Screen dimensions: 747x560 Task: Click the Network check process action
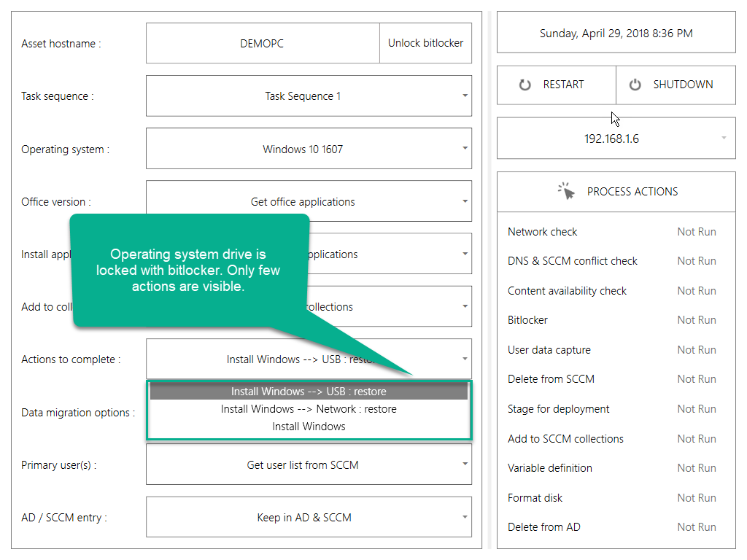pos(542,232)
